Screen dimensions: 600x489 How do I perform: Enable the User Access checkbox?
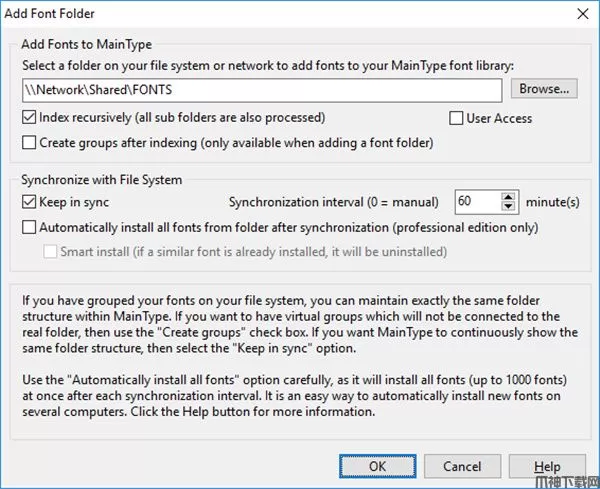pos(456,118)
